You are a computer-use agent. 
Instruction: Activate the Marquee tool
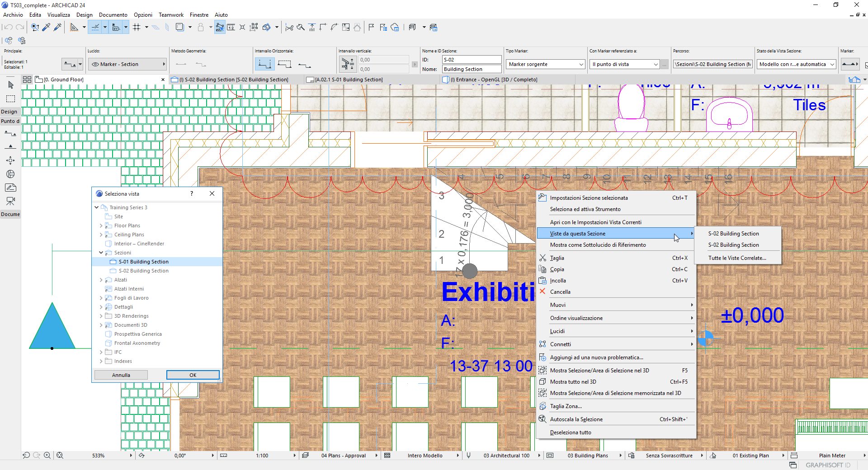coord(11,99)
